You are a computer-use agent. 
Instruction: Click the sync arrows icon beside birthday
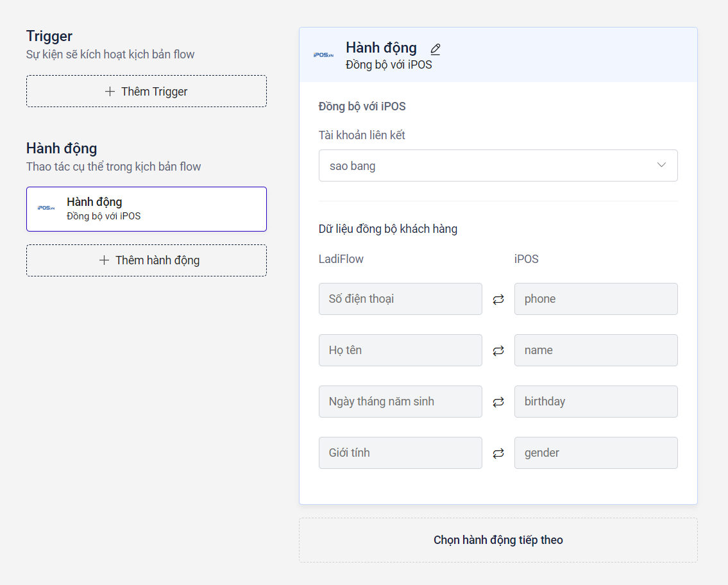click(498, 402)
